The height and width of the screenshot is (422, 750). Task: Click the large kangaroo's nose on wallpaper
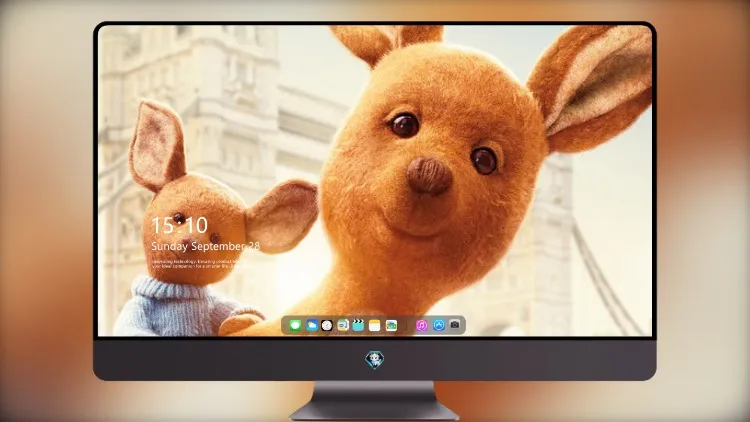coord(429,175)
